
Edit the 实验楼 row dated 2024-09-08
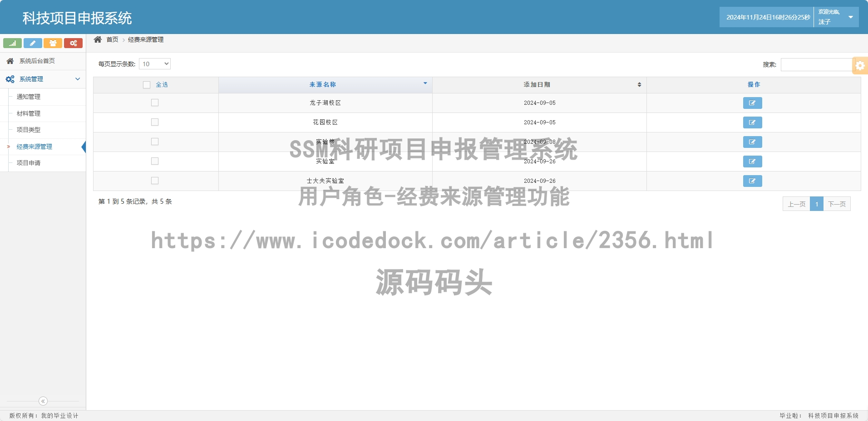752,142
